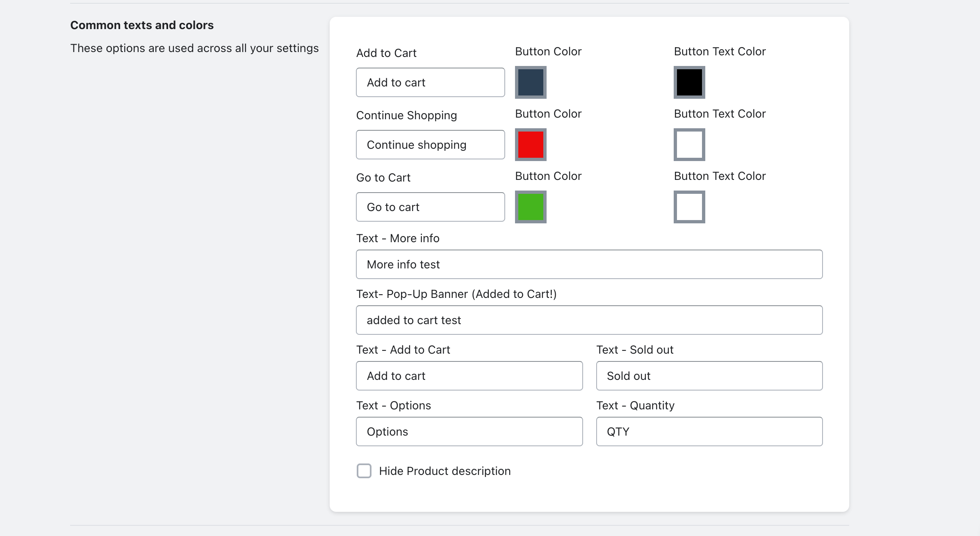This screenshot has height=536, width=980.
Task: Click the Continue shopping text input
Action: 430,145
